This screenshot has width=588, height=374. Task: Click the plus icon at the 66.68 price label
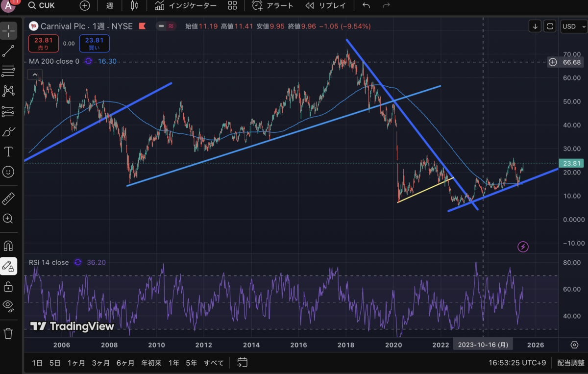tap(553, 62)
